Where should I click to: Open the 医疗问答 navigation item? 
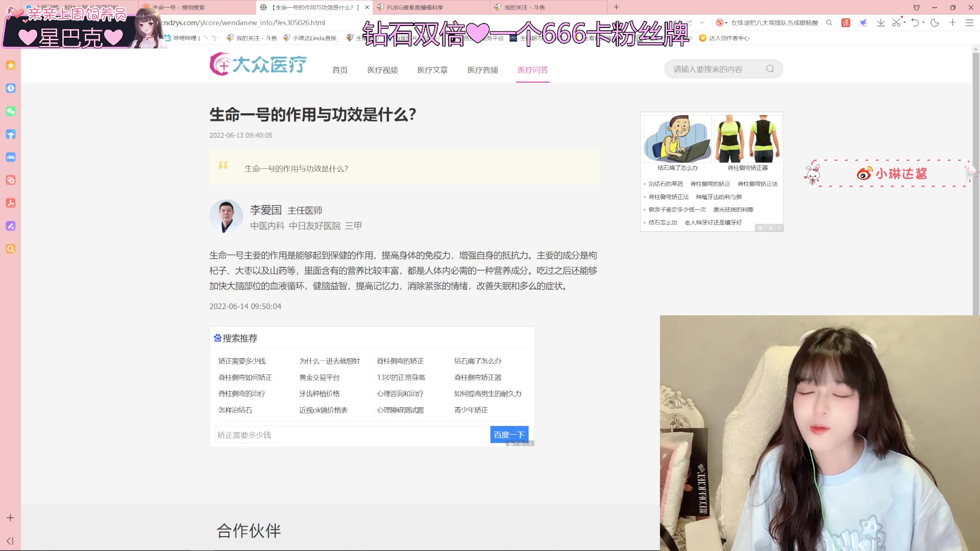coord(532,70)
